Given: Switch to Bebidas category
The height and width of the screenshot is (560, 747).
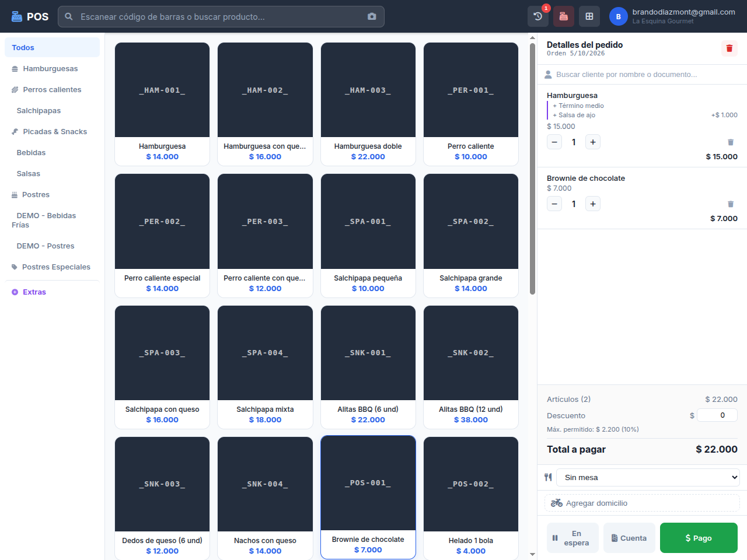Looking at the screenshot, I should (52, 152).
